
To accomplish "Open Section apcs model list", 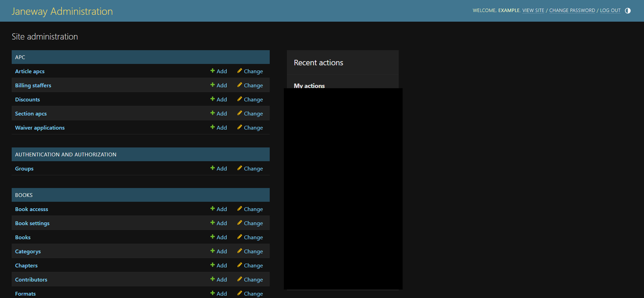I will (x=31, y=113).
